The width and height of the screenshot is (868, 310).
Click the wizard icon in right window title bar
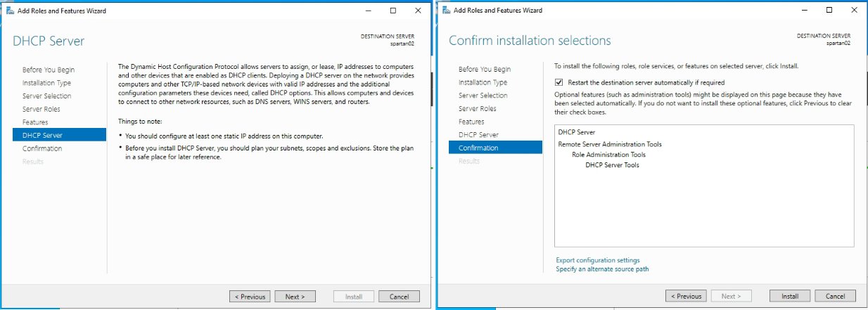tap(445, 11)
